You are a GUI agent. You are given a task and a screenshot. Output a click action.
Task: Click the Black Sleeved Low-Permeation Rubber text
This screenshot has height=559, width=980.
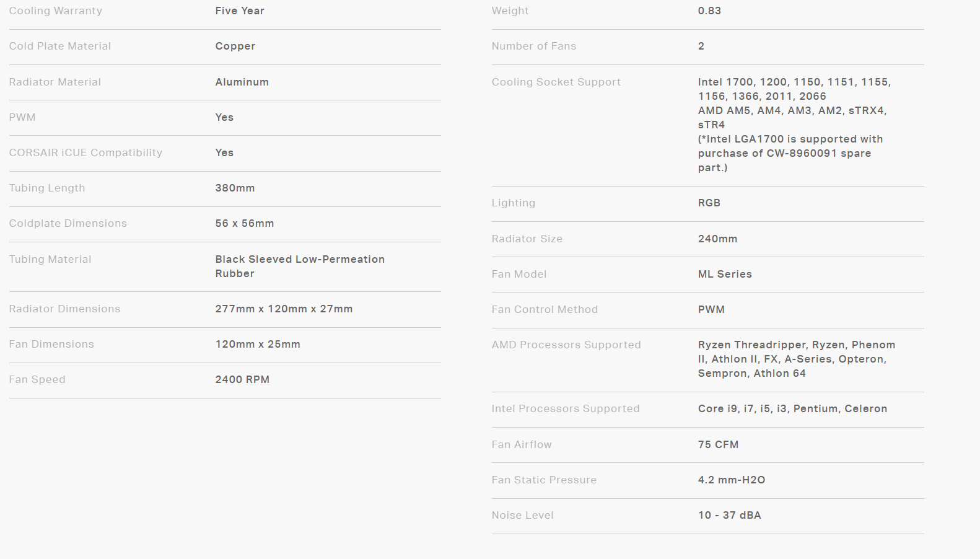coord(300,266)
